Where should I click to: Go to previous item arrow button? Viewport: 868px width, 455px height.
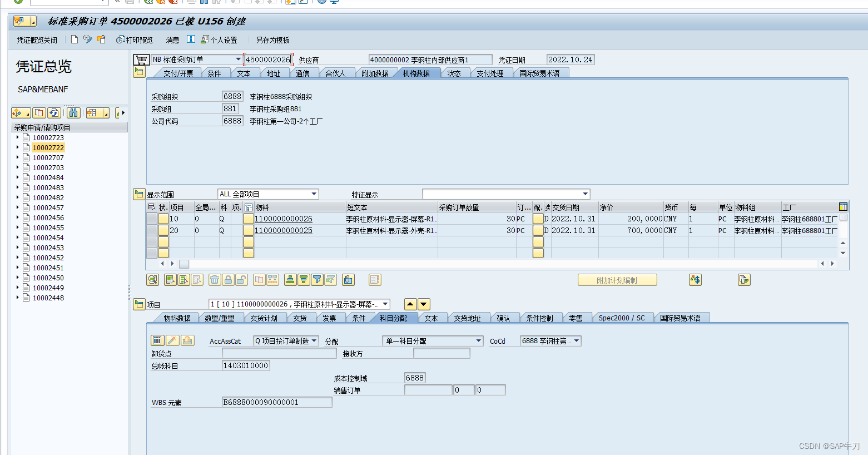click(x=410, y=304)
